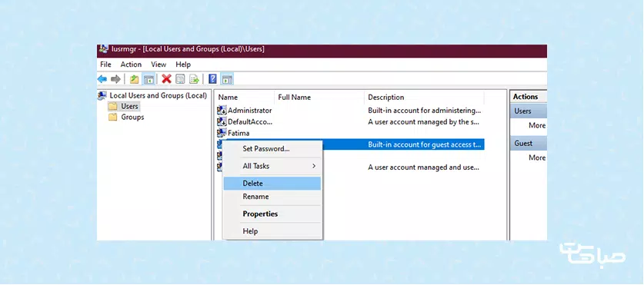644x285 pixels.
Task: Select Help in the context menu
Action: pyautogui.click(x=272, y=231)
